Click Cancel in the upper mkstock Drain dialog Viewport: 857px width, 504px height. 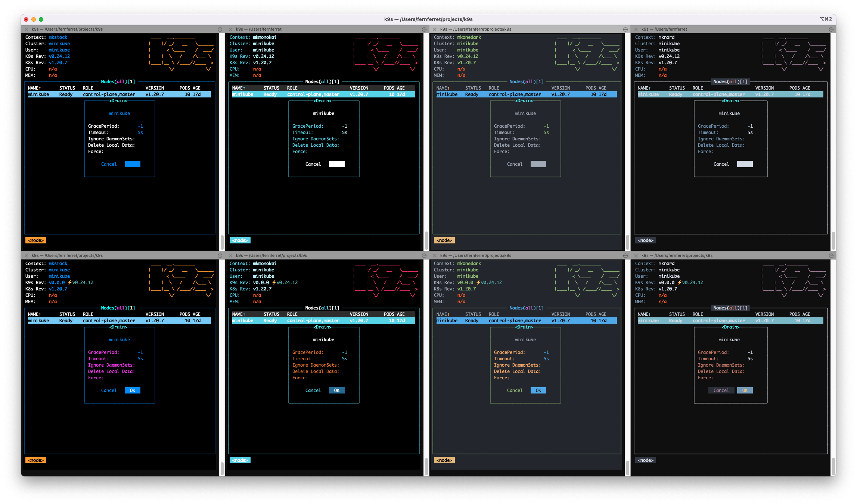[x=109, y=164]
